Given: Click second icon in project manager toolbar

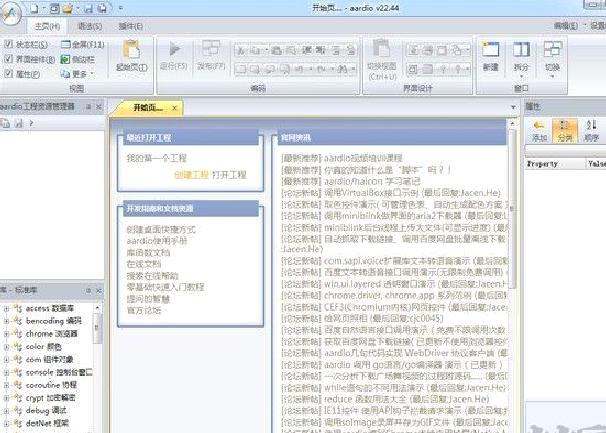Looking at the screenshot, I should coord(19,123).
